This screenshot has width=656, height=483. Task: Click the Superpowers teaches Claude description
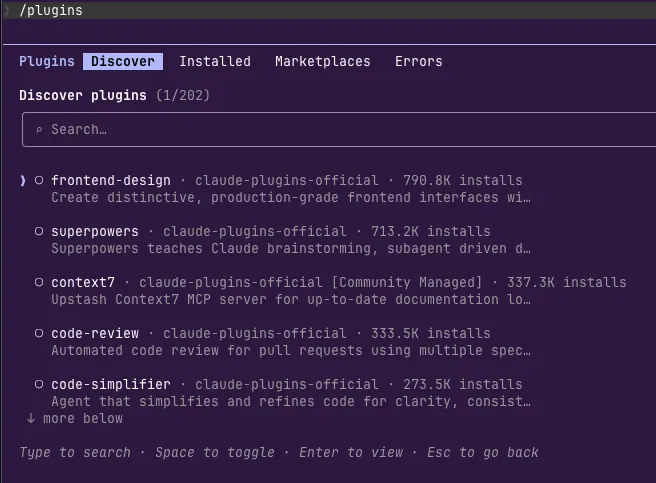click(291, 249)
